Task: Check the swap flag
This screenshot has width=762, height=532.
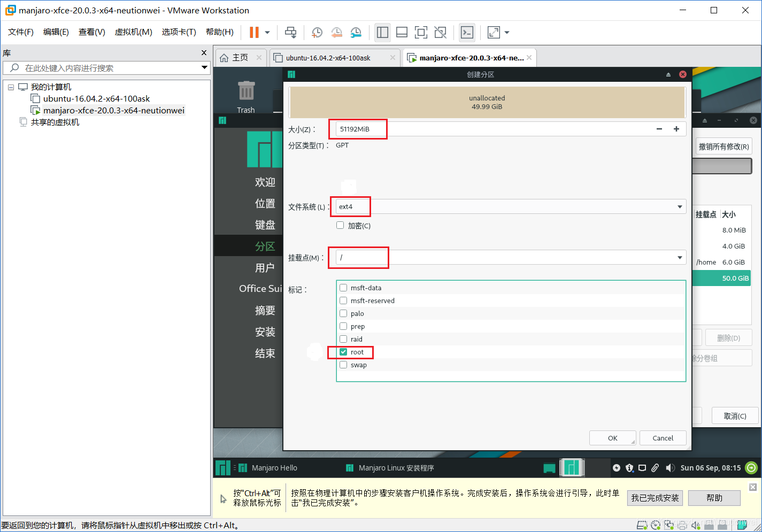Action: [343, 365]
